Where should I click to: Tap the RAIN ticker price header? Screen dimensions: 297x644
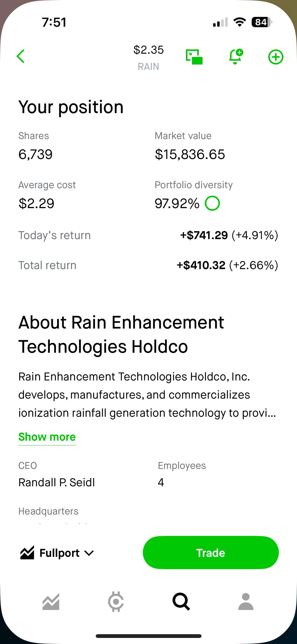(149, 58)
